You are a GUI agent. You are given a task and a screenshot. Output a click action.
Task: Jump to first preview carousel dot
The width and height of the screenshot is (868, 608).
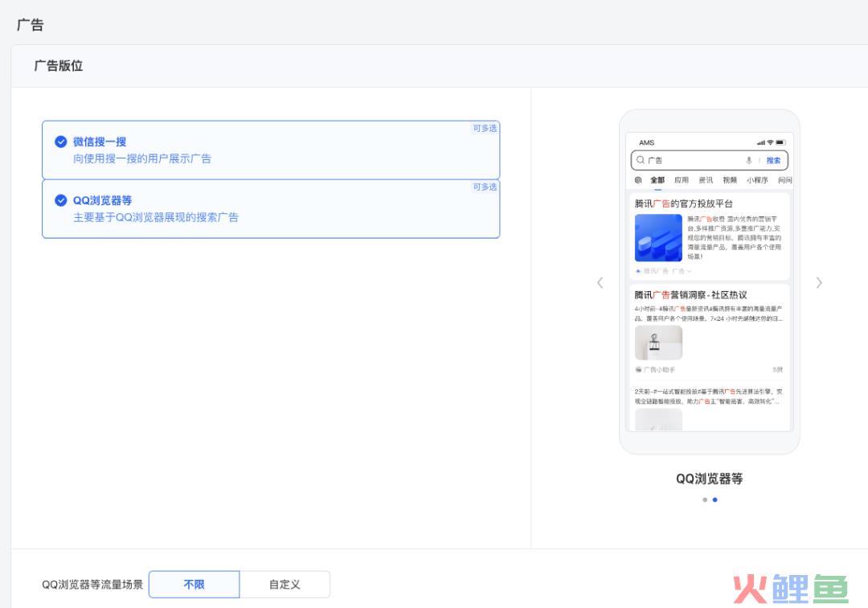coord(705,499)
